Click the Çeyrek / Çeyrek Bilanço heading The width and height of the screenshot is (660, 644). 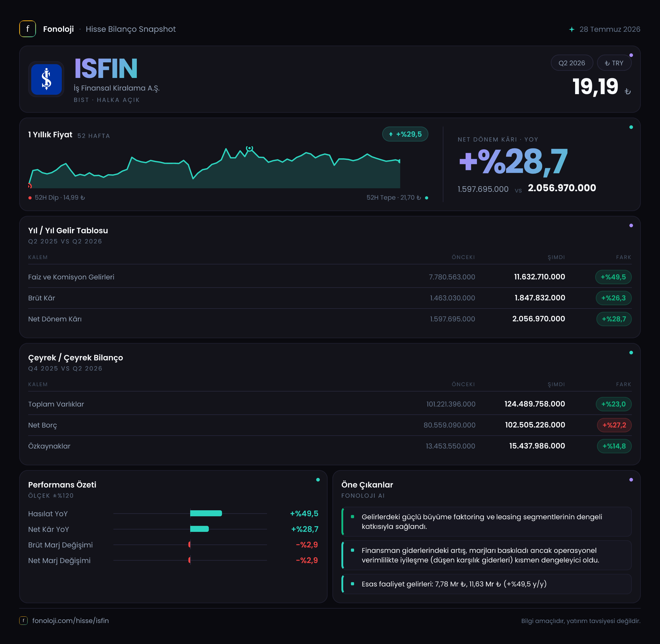pos(76,357)
